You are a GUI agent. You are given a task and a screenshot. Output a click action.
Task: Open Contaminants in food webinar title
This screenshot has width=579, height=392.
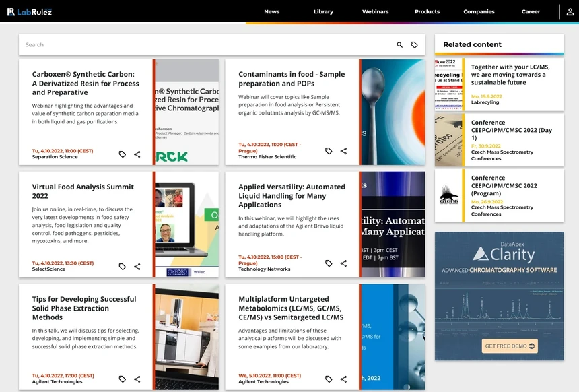(292, 79)
